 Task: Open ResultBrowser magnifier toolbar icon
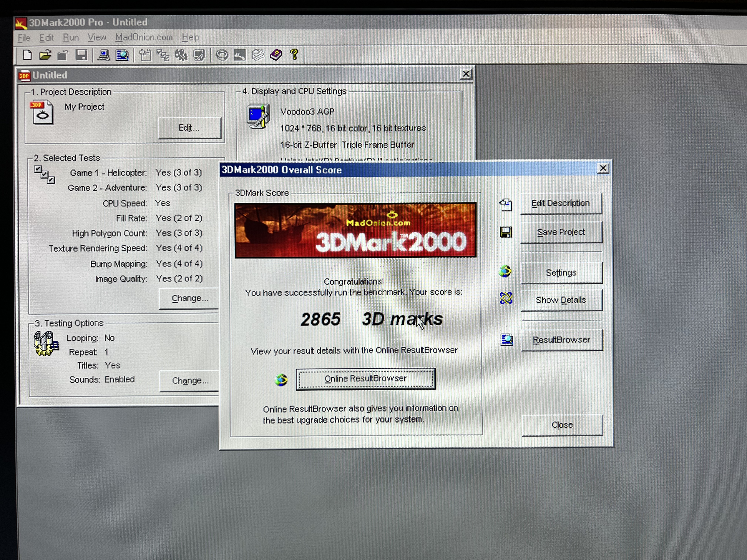point(122,55)
